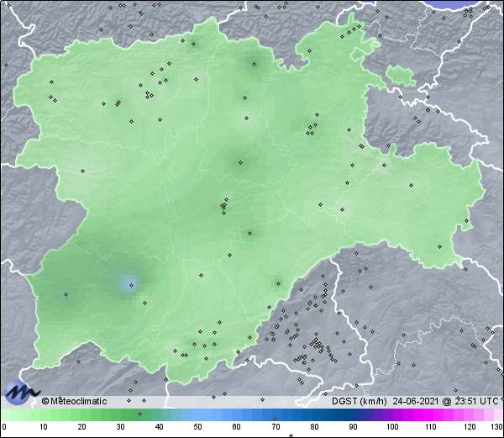
Task: Click scale label 20
Action: 81,427
